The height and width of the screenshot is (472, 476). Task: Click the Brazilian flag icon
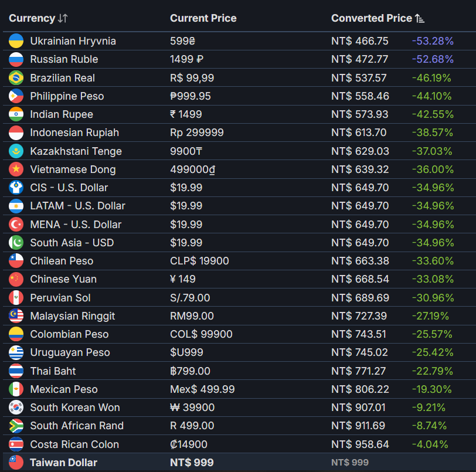click(16, 78)
